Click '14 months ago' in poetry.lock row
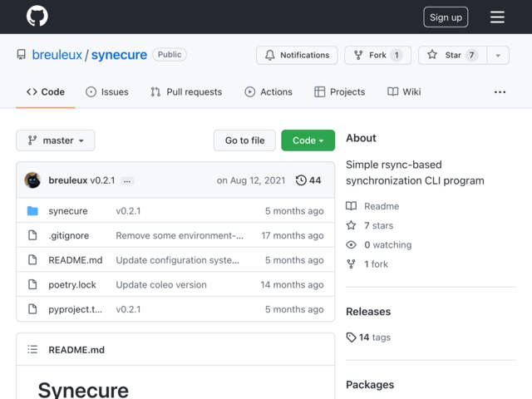Screen dimensions: 532x399 tap(292, 284)
